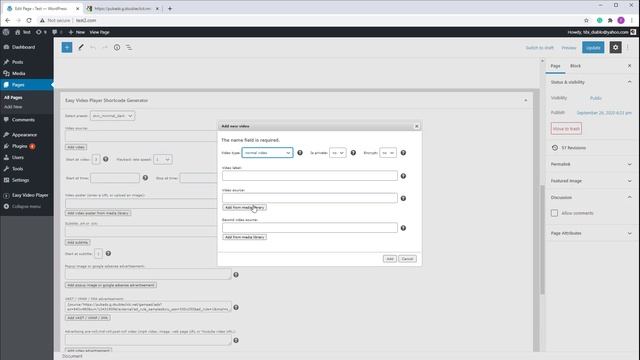Click help icon next to Start at time
The image size is (640, 360).
coord(145,178)
